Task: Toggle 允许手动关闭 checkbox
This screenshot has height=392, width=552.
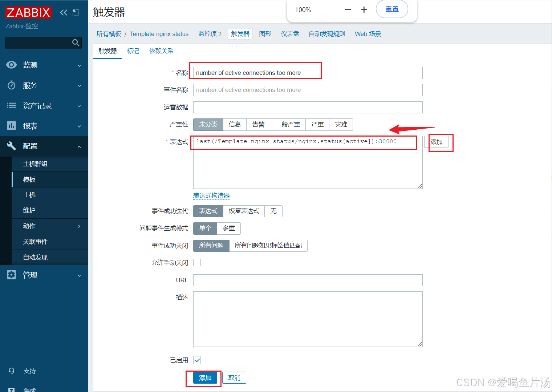Action: coord(197,262)
